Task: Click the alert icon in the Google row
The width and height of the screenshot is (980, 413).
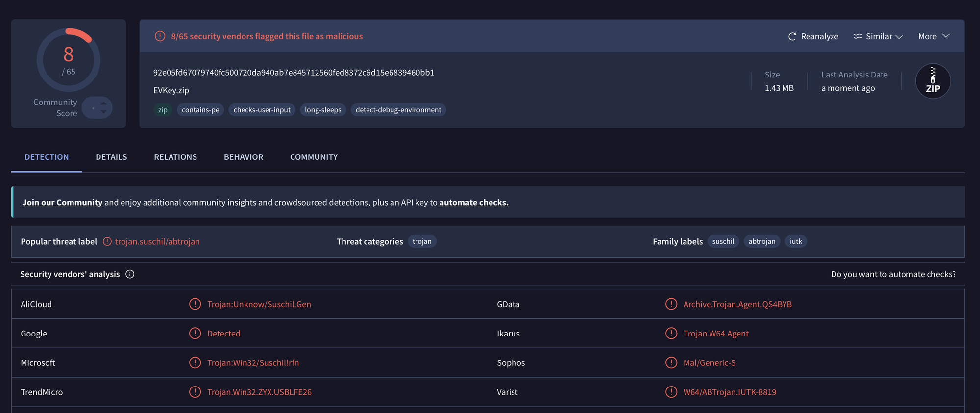Action: pos(195,334)
